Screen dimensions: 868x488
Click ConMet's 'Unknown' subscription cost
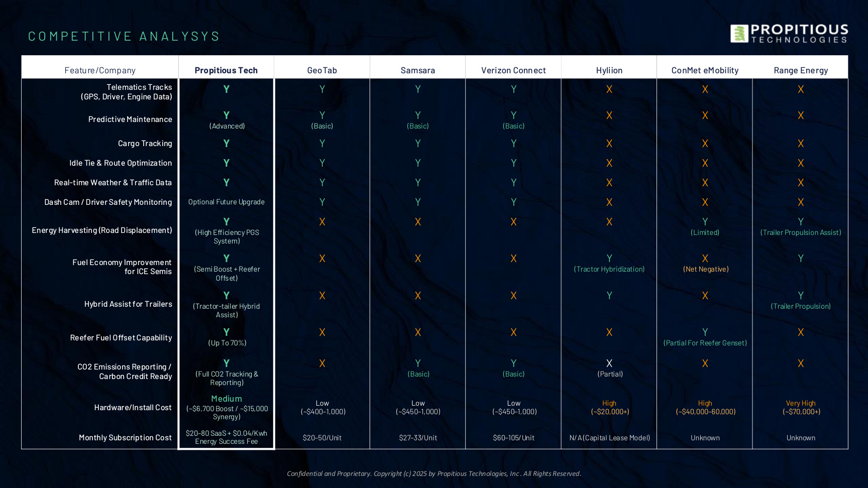pos(705,438)
